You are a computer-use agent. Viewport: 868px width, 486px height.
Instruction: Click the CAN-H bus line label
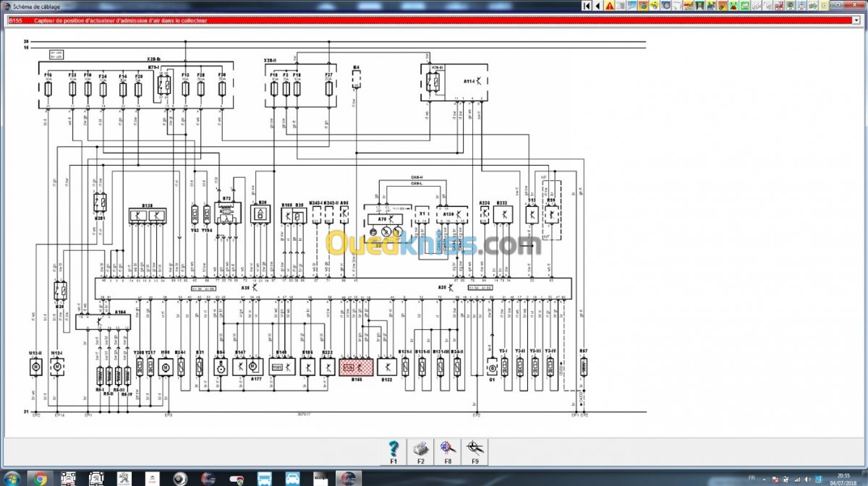click(417, 176)
